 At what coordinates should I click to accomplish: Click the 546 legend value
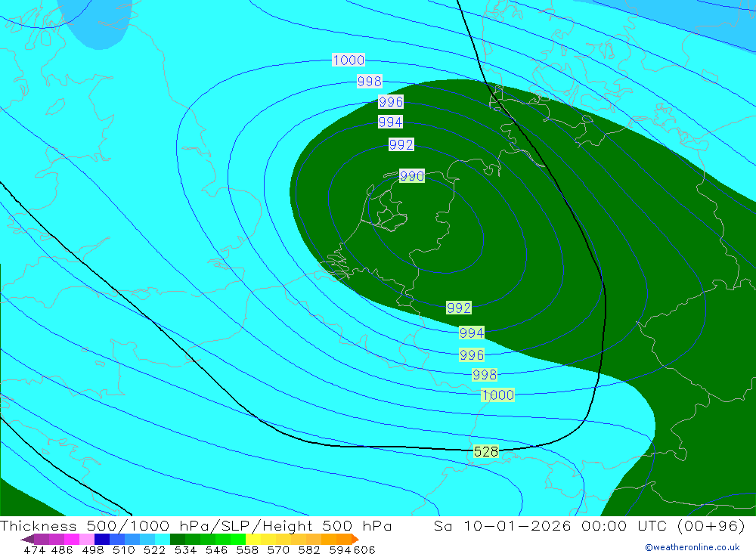tap(216, 549)
